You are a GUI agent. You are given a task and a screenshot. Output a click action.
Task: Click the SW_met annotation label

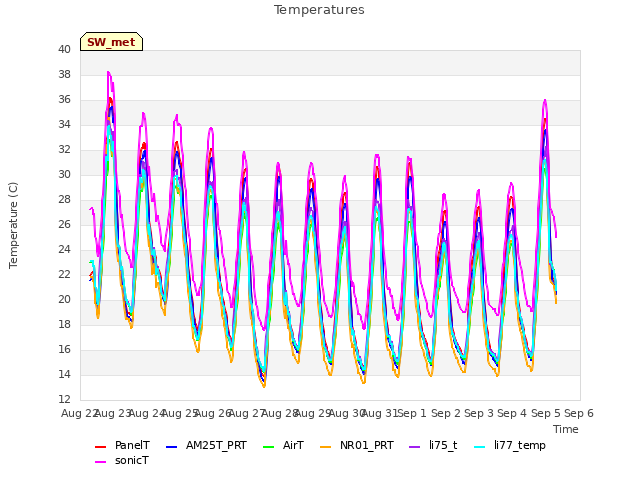coord(111,42)
